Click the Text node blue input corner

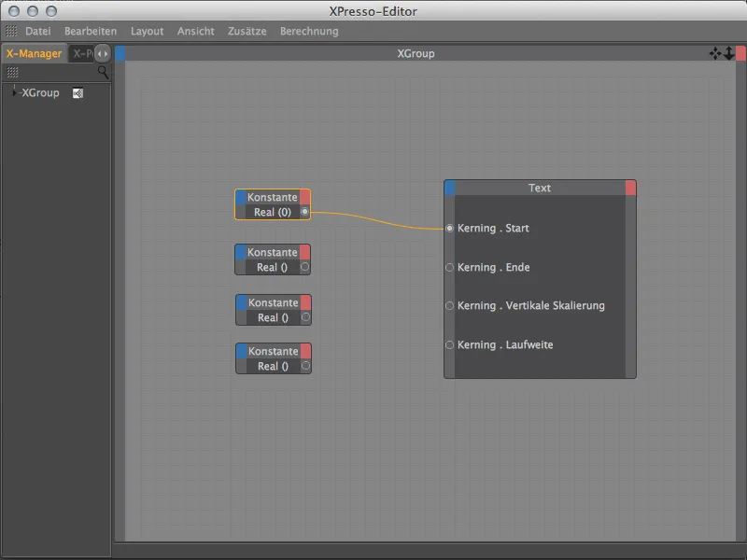tap(450, 189)
